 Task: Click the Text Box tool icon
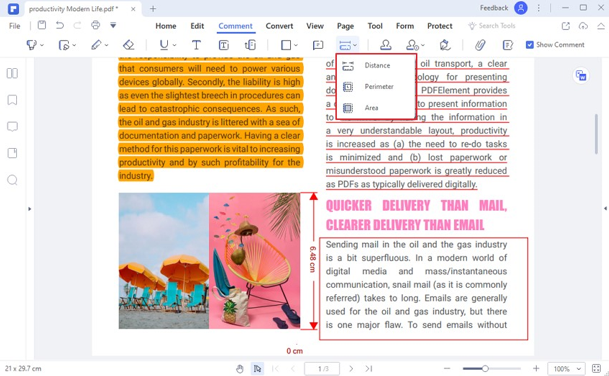[x=224, y=45]
